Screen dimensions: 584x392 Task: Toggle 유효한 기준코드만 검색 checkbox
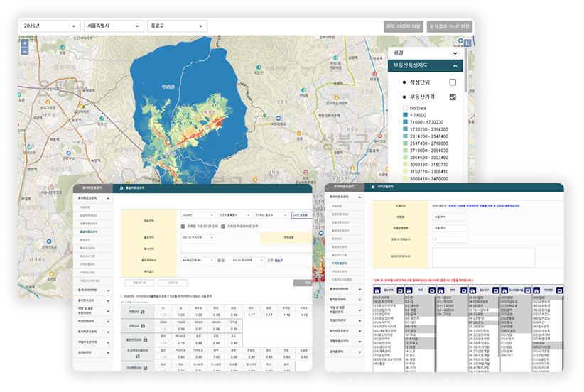184,227
